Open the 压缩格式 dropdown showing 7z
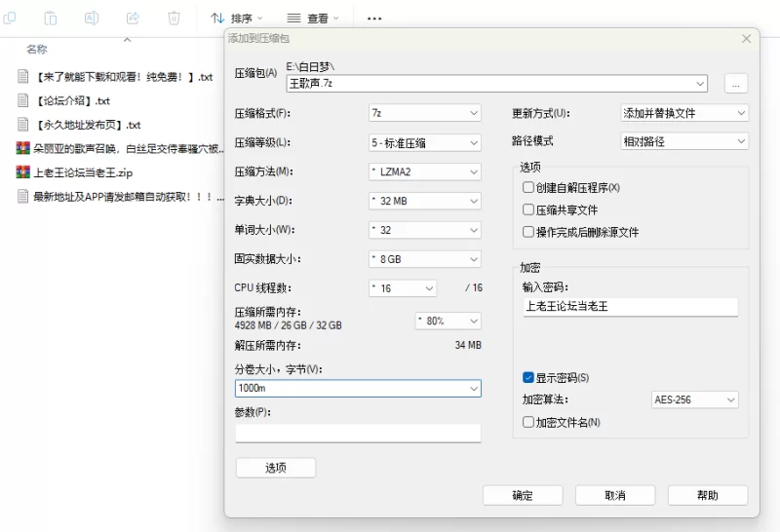Viewport: 780px width, 532px height. [425, 113]
